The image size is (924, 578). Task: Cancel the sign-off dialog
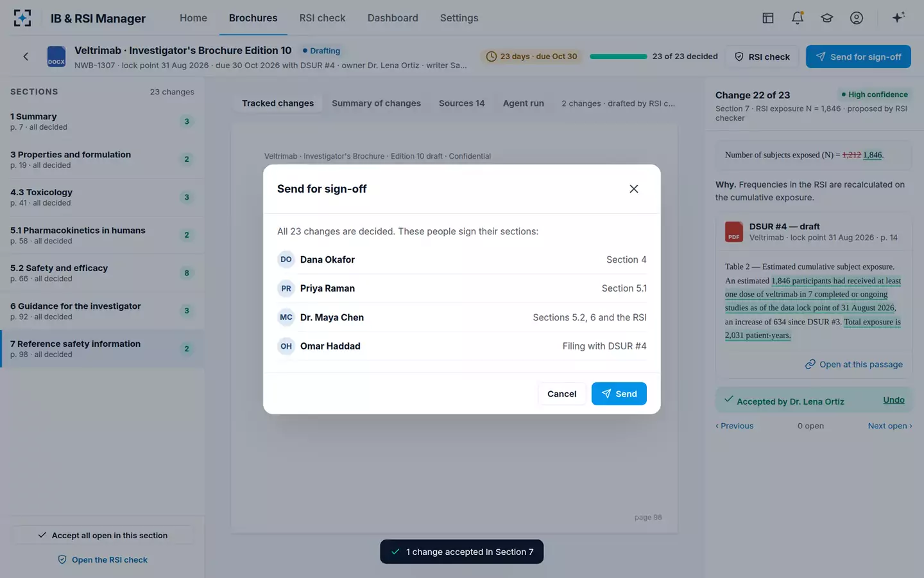pos(561,394)
